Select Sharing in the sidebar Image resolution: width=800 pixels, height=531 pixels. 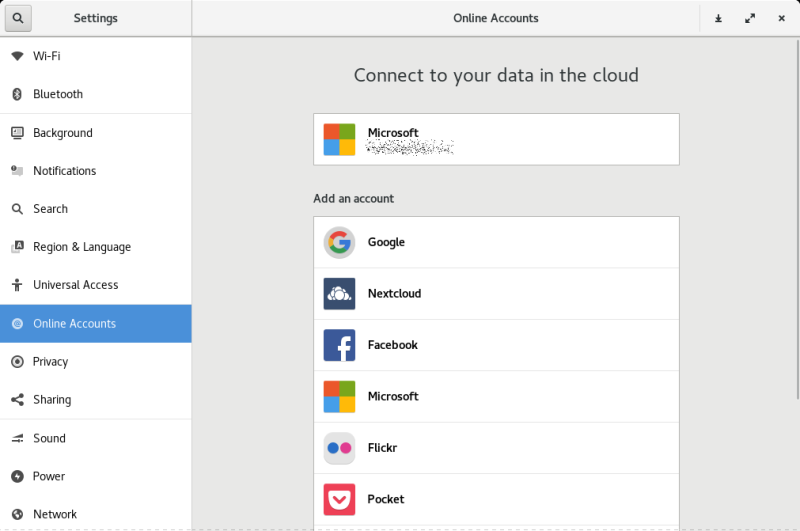[x=52, y=400]
